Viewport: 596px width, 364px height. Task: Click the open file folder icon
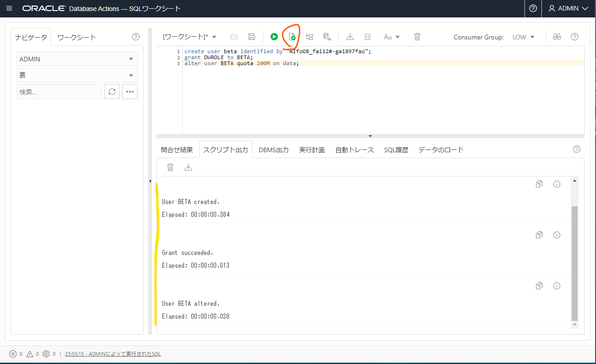pyautogui.click(x=234, y=37)
